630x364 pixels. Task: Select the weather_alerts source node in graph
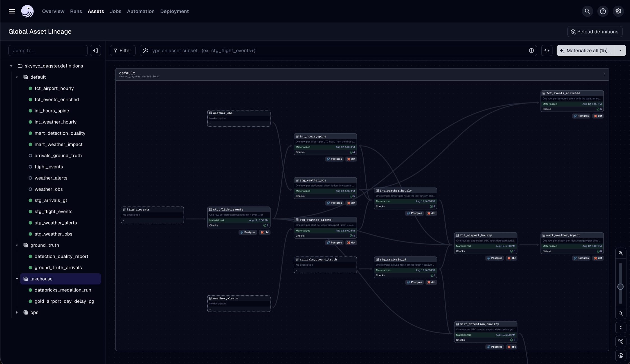point(238,304)
